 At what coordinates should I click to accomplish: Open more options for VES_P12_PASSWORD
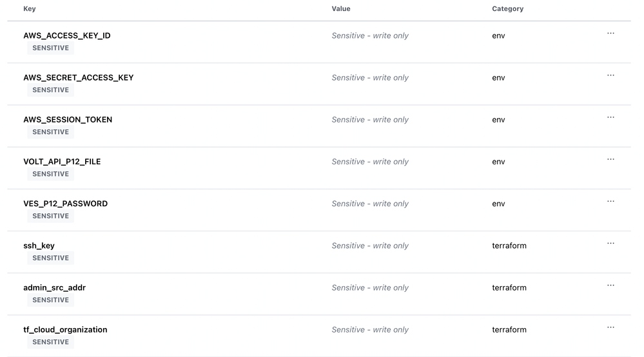click(610, 201)
